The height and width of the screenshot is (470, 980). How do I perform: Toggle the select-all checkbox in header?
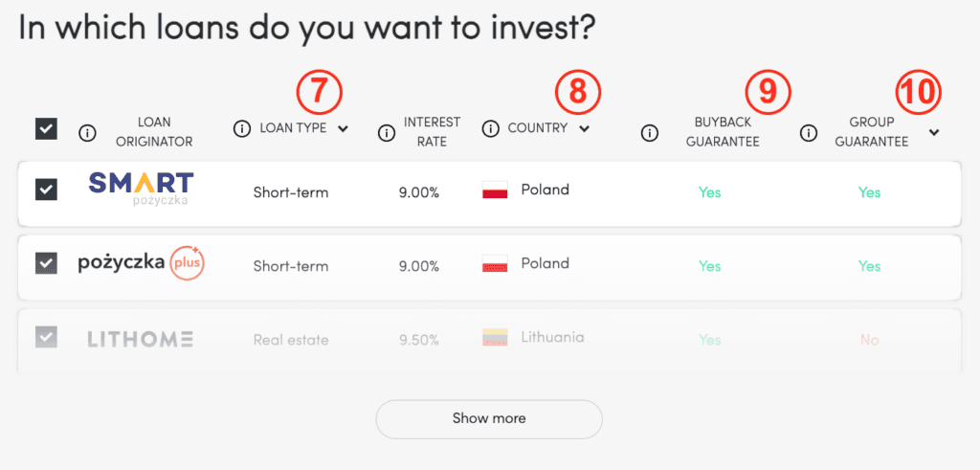(x=46, y=128)
